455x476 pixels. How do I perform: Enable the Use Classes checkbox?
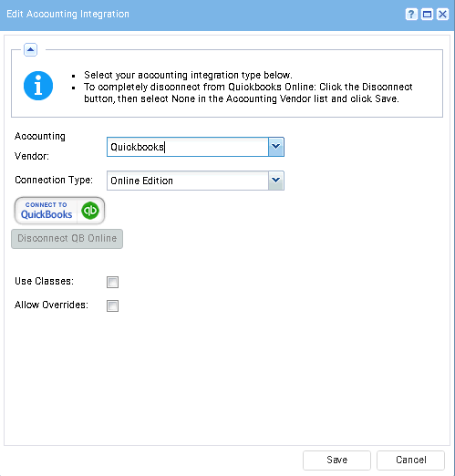[112, 282]
